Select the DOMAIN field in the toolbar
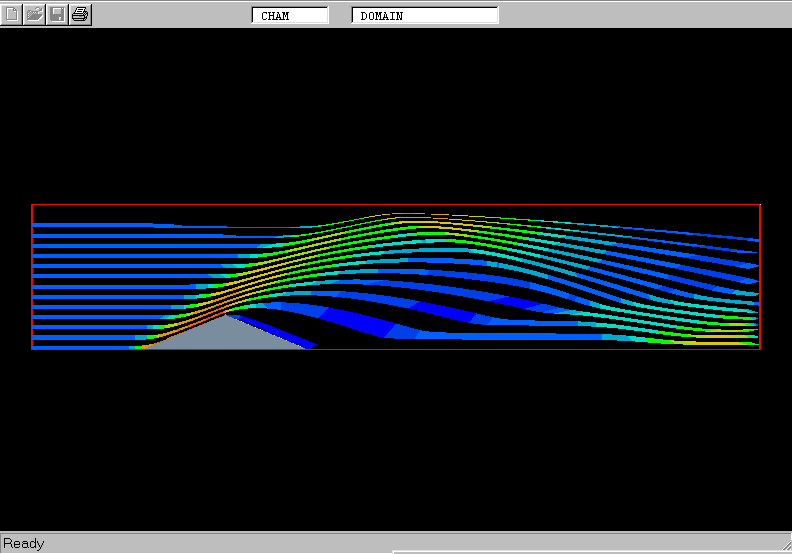Viewport: 792px width, 554px height. pyautogui.click(x=424, y=15)
